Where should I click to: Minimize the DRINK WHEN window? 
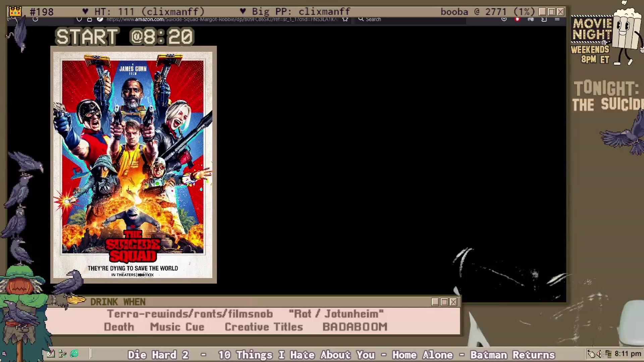(x=435, y=302)
